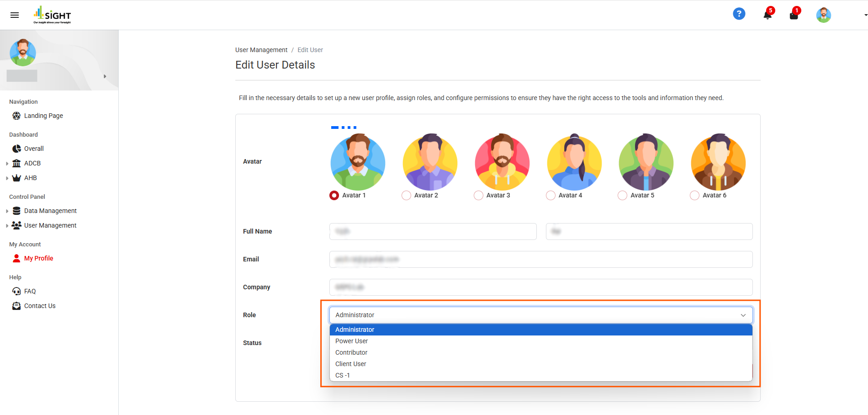Choose Power User from the role list
868x415 pixels.
tap(351, 341)
